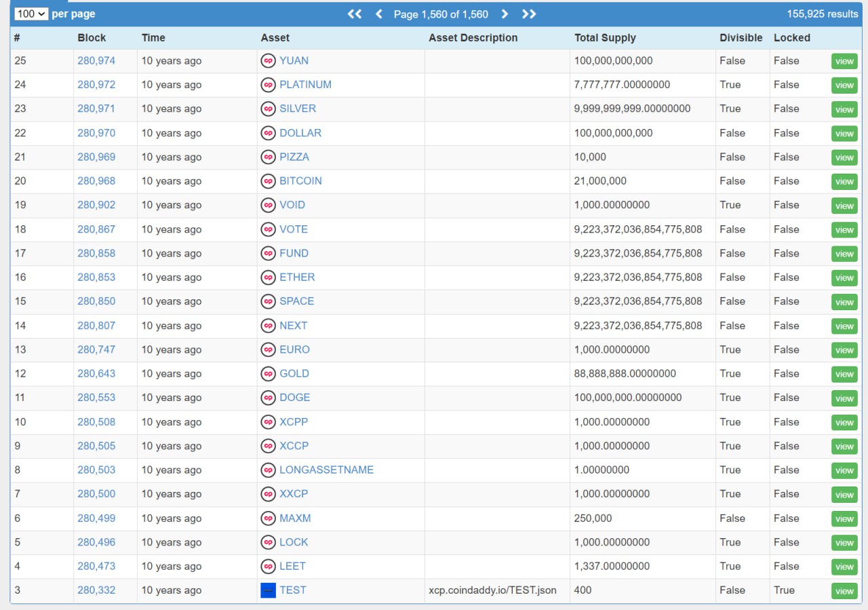Open the TEST asset link

(x=293, y=590)
